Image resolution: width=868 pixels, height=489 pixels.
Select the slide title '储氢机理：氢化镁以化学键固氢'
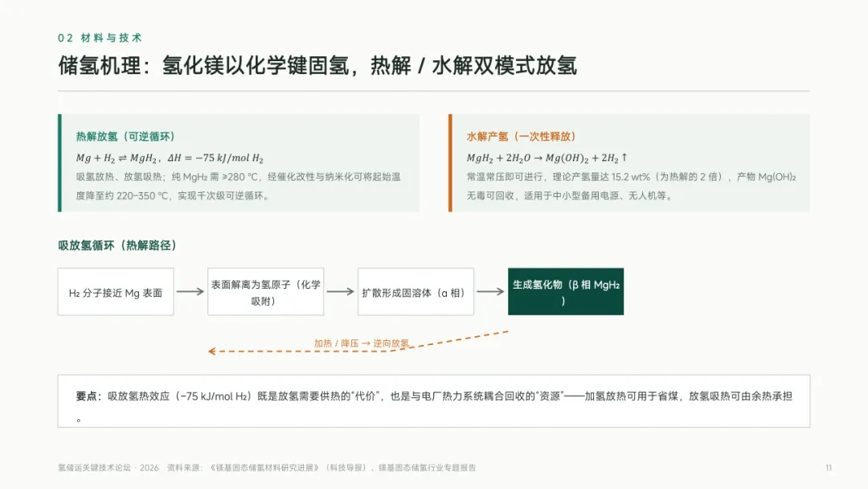point(203,65)
